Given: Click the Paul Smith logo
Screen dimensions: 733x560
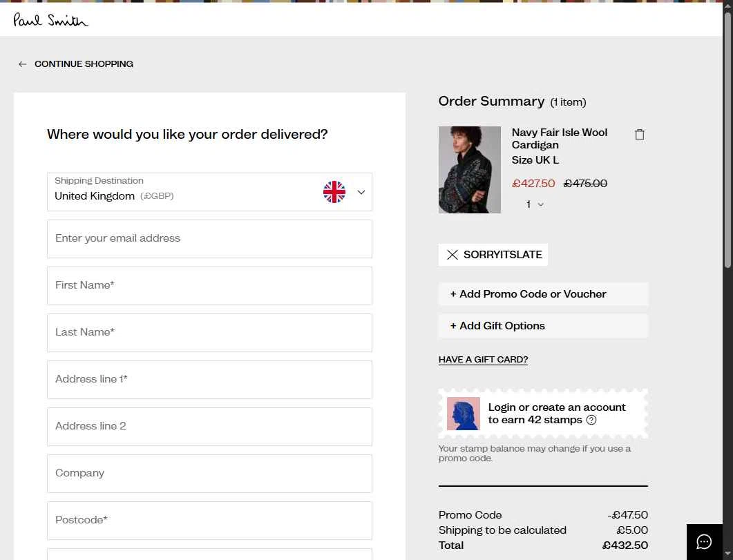Looking at the screenshot, I should pos(50,19).
